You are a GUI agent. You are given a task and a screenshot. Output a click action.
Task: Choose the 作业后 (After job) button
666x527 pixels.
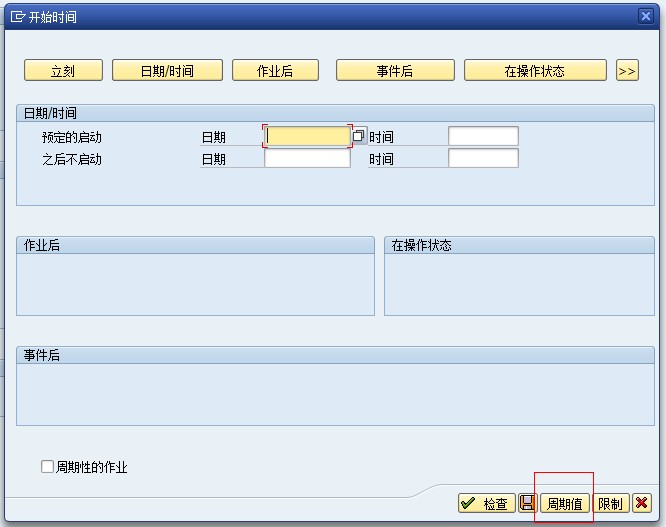point(275,70)
